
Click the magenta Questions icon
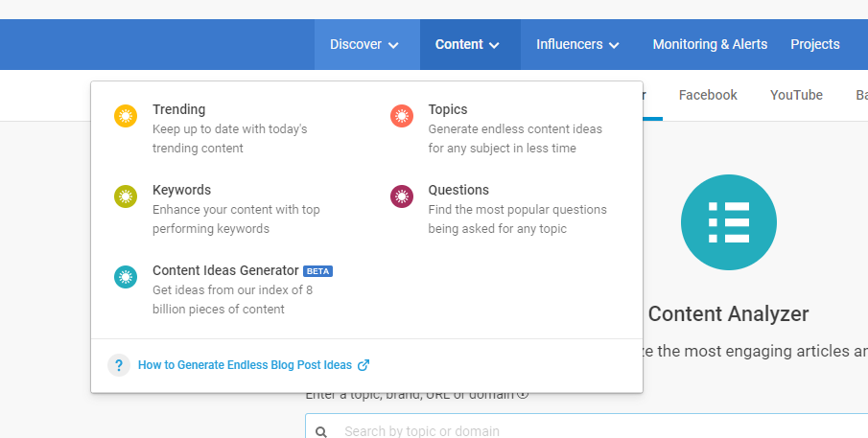402,197
